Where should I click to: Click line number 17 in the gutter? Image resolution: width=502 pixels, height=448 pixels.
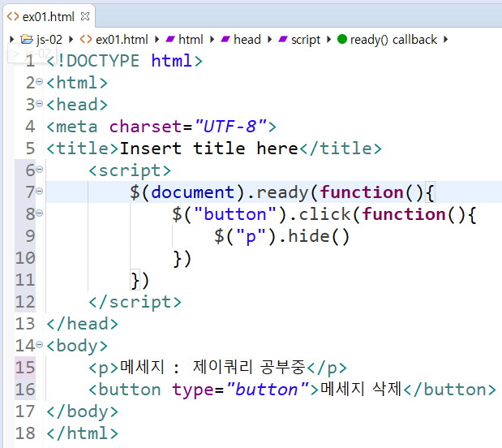tap(25, 411)
